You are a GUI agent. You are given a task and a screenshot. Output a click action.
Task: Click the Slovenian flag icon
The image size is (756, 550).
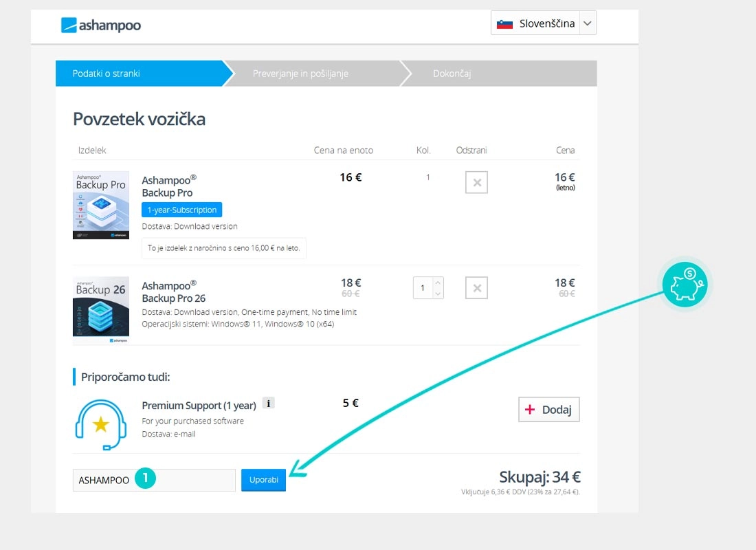point(505,24)
